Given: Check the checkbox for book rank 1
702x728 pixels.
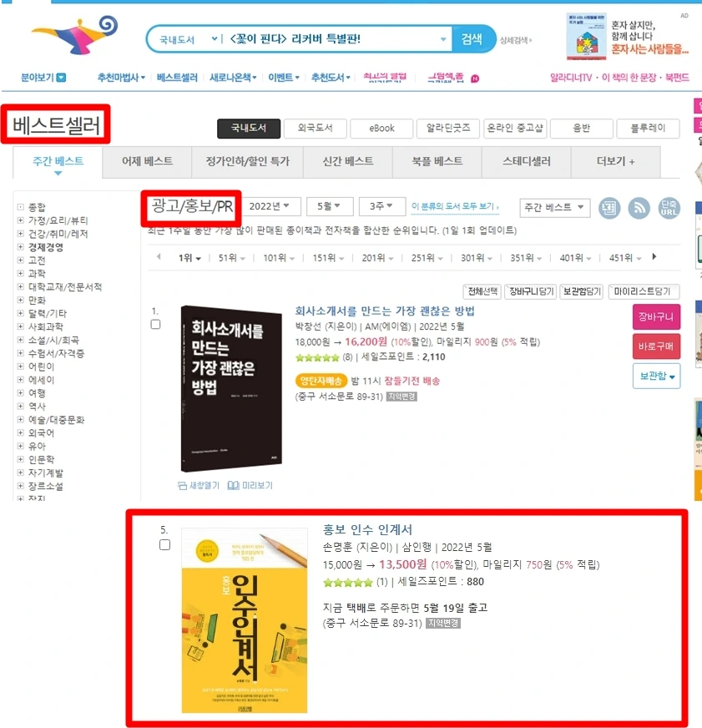Looking at the screenshot, I should [155, 324].
